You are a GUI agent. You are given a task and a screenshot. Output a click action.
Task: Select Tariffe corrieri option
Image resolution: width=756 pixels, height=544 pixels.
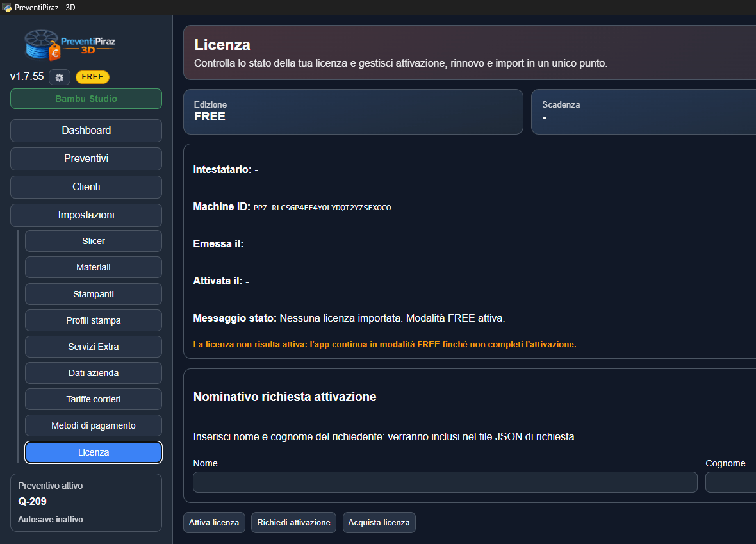click(x=94, y=399)
